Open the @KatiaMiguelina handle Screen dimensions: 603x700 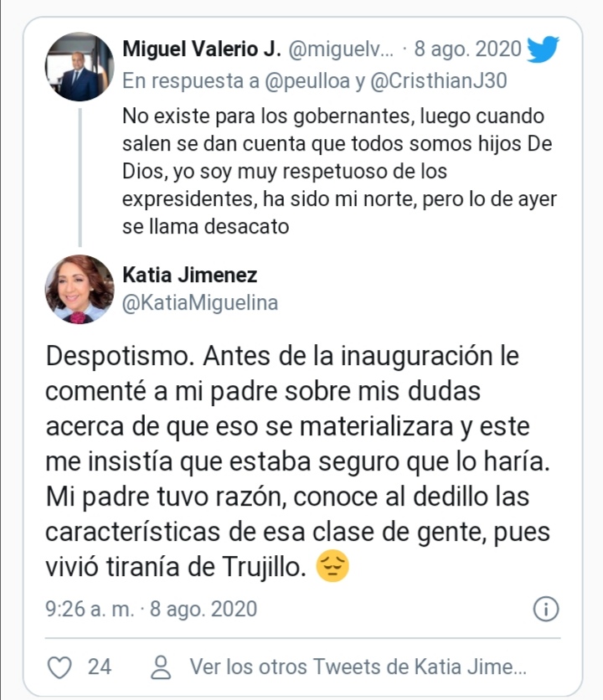pos(200,304)
